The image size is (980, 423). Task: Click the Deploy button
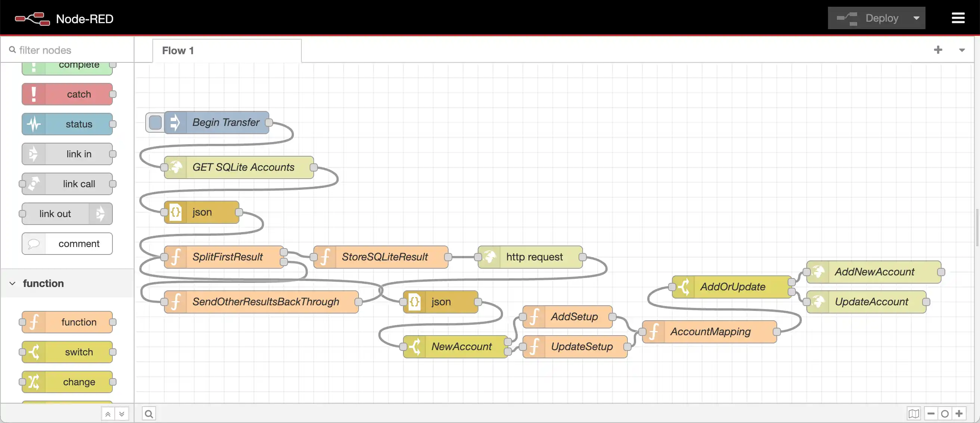881,18
